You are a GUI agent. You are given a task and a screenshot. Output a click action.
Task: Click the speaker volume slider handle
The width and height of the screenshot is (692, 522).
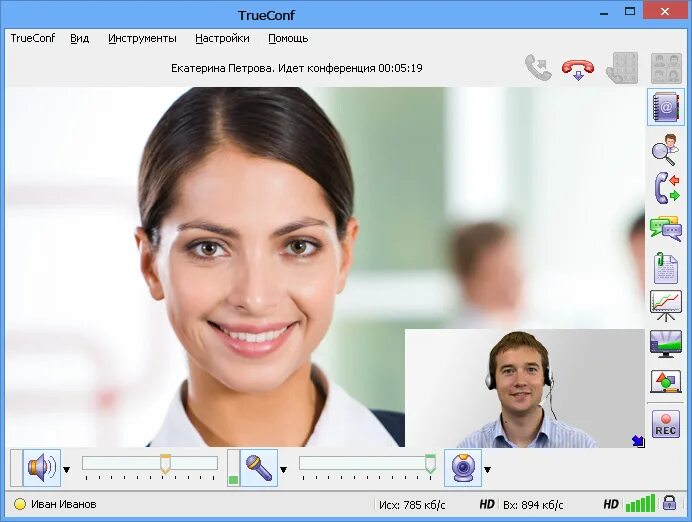(x=165, y=463)
